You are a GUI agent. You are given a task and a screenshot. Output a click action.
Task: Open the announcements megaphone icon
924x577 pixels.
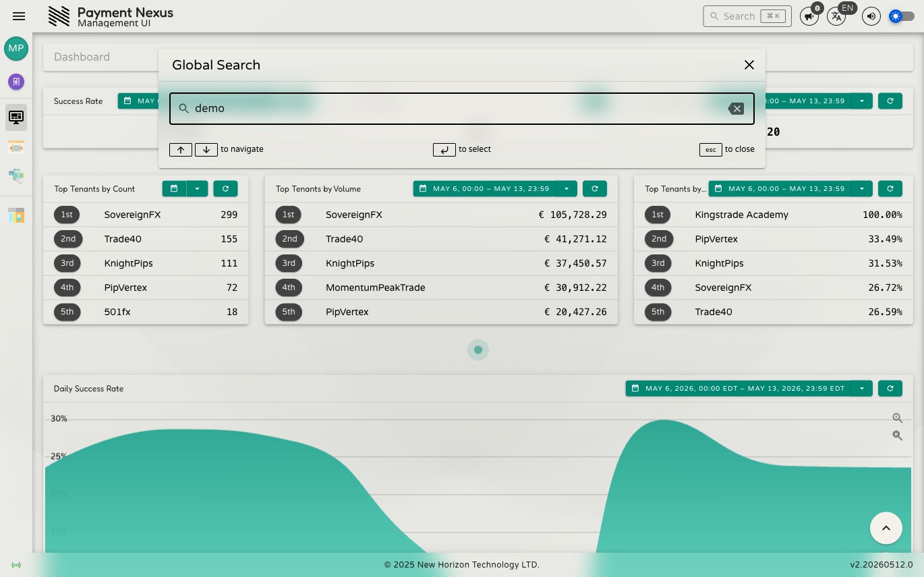809,16
